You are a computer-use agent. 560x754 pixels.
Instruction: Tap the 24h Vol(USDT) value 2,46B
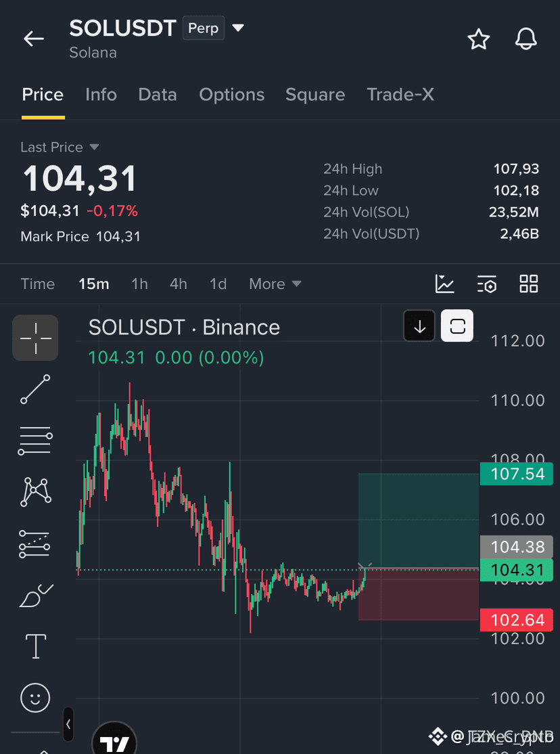click(519, 234)
